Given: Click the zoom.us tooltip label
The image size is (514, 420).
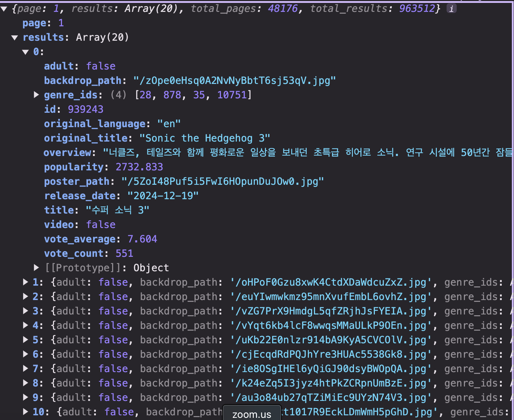Looking at the screenshot, I should (x=252, y=414).
